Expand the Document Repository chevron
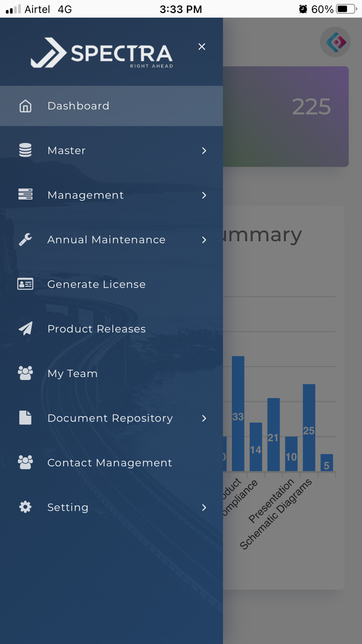This screenshot has width=362, height=644. coord(204,418)
